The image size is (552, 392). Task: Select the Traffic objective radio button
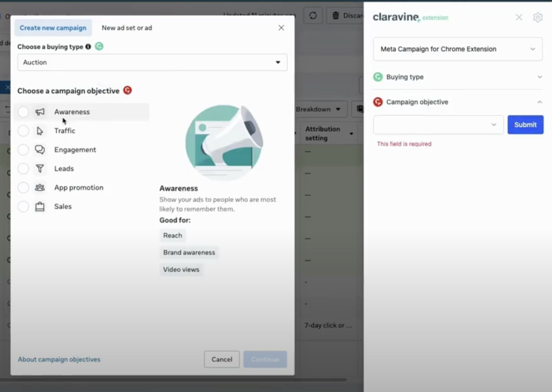click(23, 131)
